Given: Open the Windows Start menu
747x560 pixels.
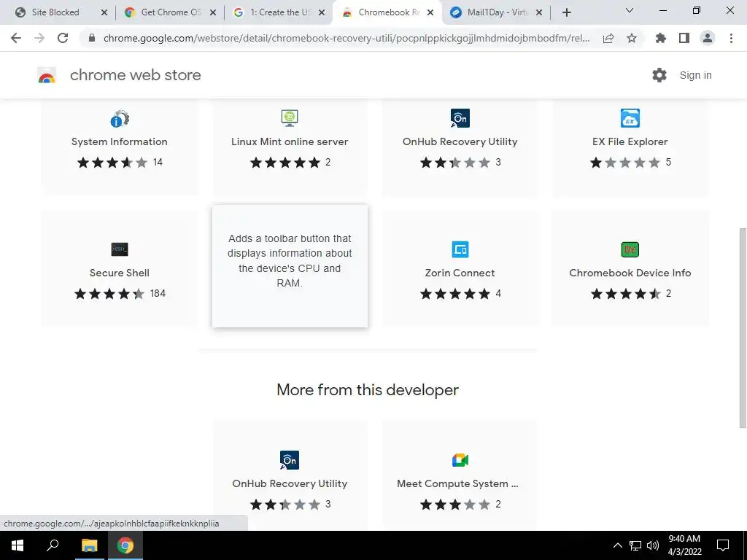Looking at the screenshot, I should (18, 545).
